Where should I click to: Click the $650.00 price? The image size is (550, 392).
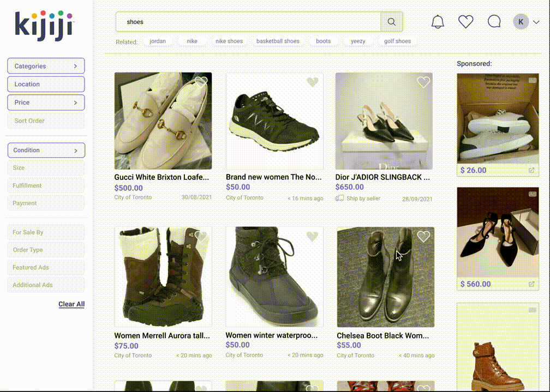pos(349,187)
